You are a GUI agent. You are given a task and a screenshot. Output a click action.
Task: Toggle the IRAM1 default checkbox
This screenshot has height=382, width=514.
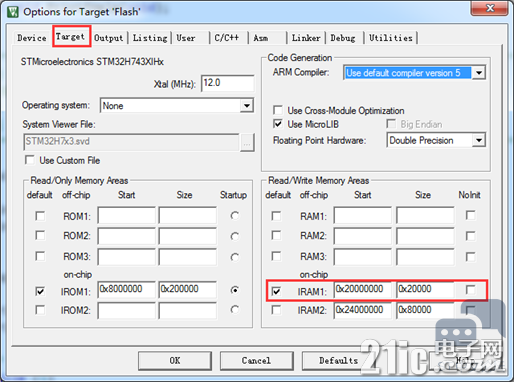[x=276, y=291]
